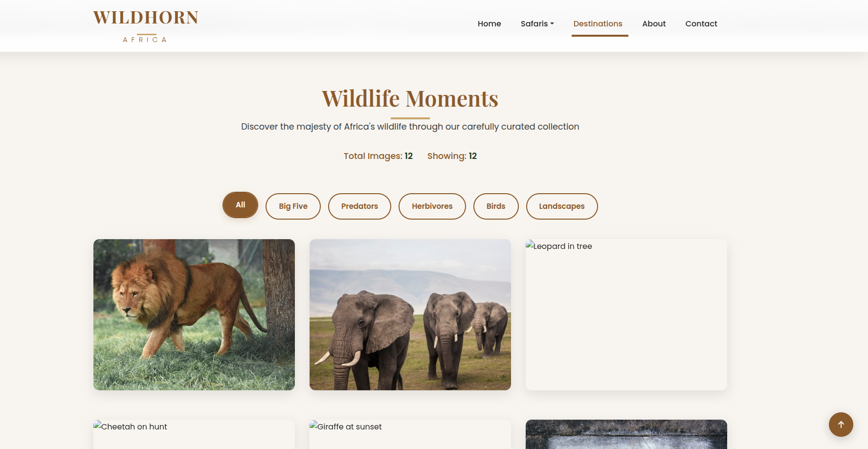The image size is (868, 449).
Task: Open the Leopard in tree image card
Action: click(x=626, y=314)
